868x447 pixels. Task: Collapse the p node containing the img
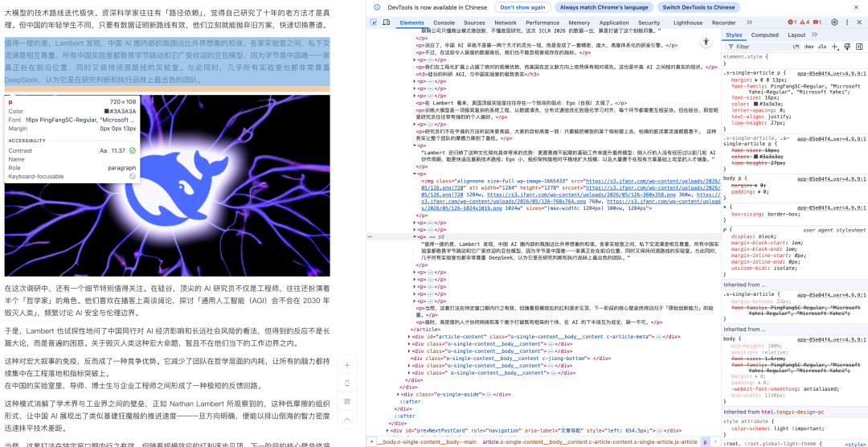click(x=416, y=174)
